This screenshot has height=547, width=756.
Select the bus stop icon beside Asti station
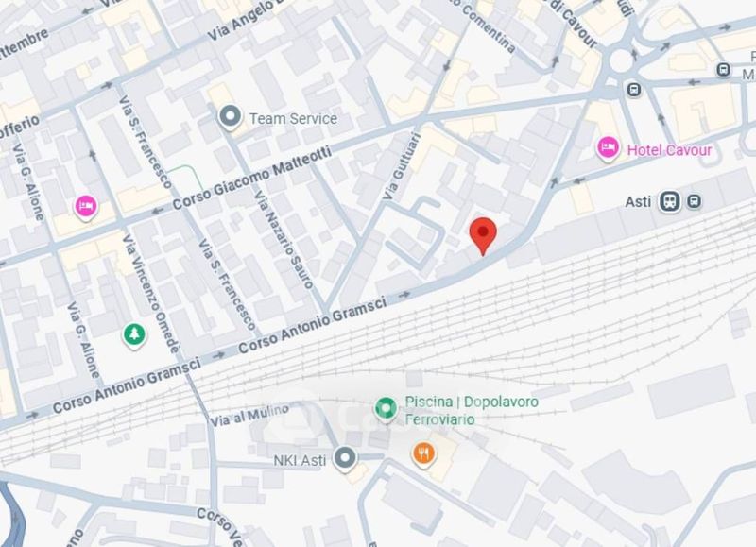(x=695, y=201)
